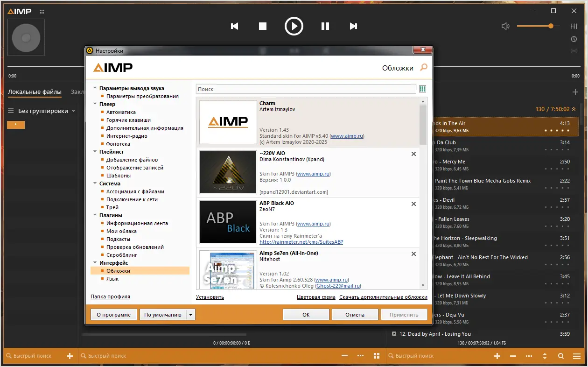Viewport: 588px width, 367px height.
Task: Start playback with the round Play button
Action: 294,26
